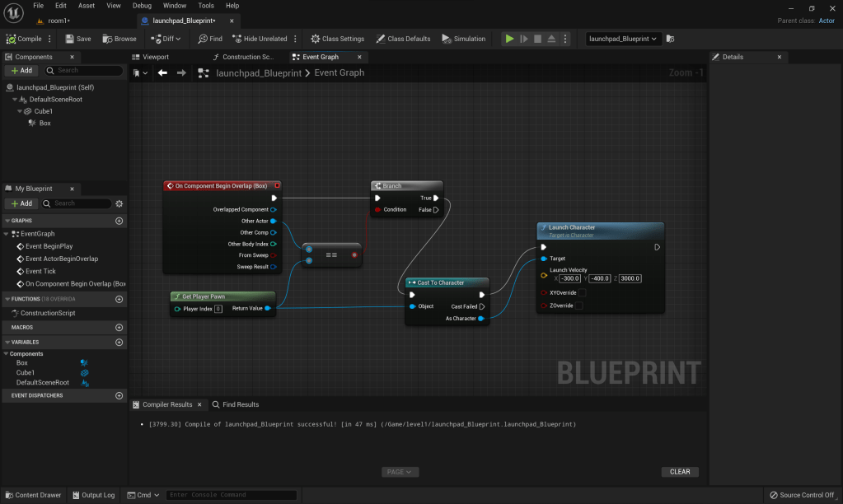843x504 pixels.
Task: Click the Compile blueprint button
Action: [x=24, y=39]
